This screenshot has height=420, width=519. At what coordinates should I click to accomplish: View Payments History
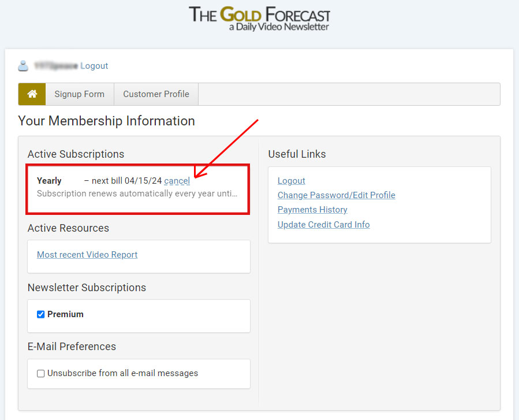pos(312,210)
